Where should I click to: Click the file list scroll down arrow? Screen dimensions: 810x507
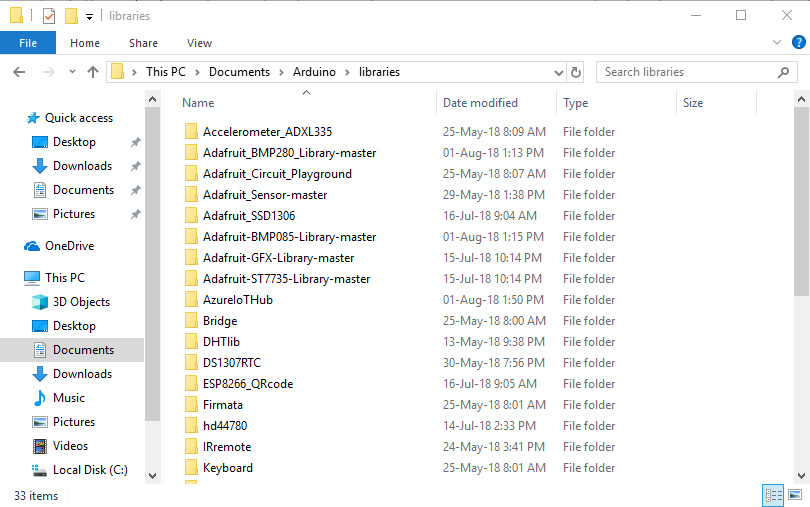click(x=801, y=476)
